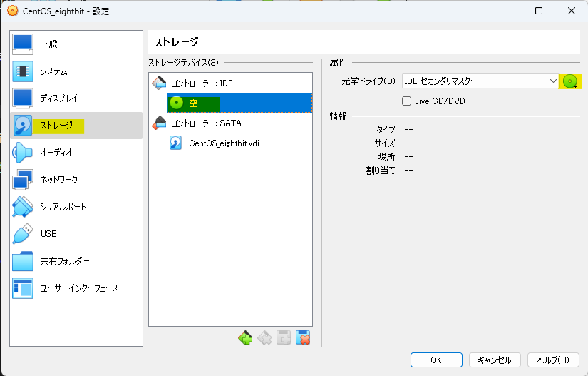
Task: Select the 一般 category label
Action: [x=48, y=44]
